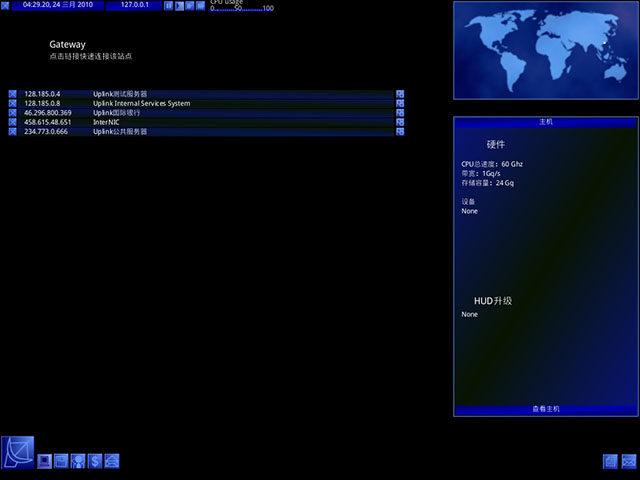Open the missions envelope-shaped icon in the bottom bar
The height and width of the screenshot is (480, 640).
112,461
